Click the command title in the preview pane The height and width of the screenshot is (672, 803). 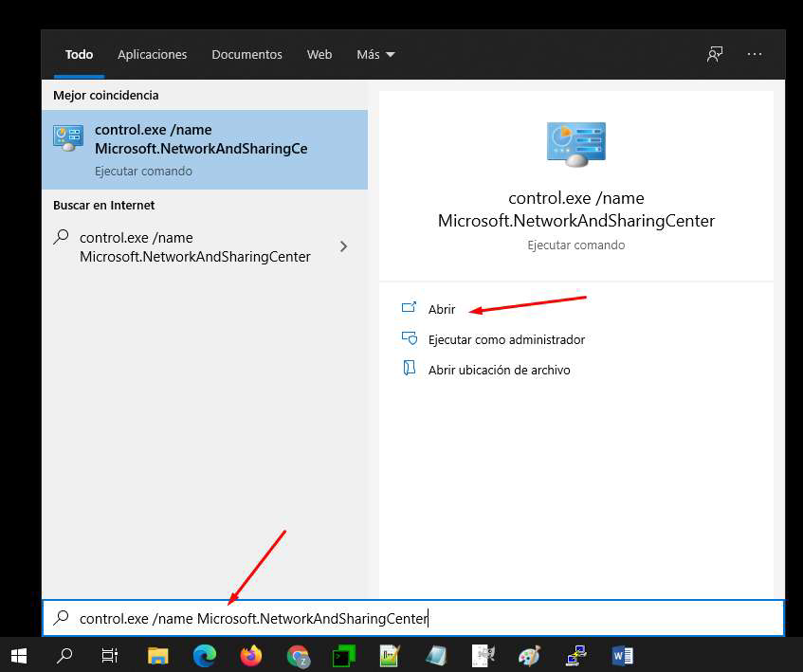[x=576, y=209]
